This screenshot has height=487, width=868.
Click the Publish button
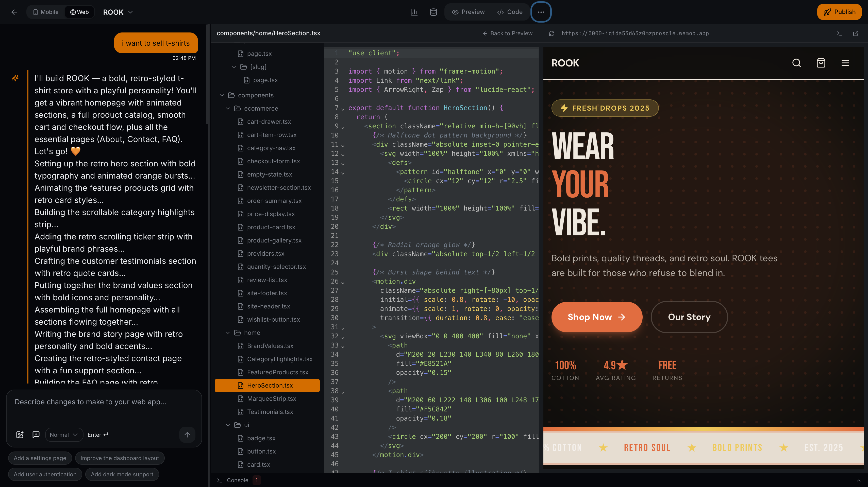(839, 12)
